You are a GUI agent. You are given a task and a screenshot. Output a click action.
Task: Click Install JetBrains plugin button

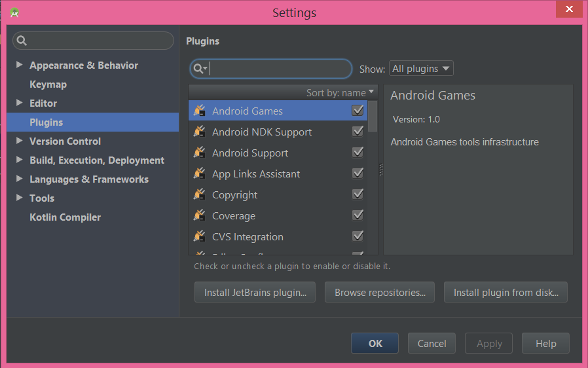click(x=255, y=292)
